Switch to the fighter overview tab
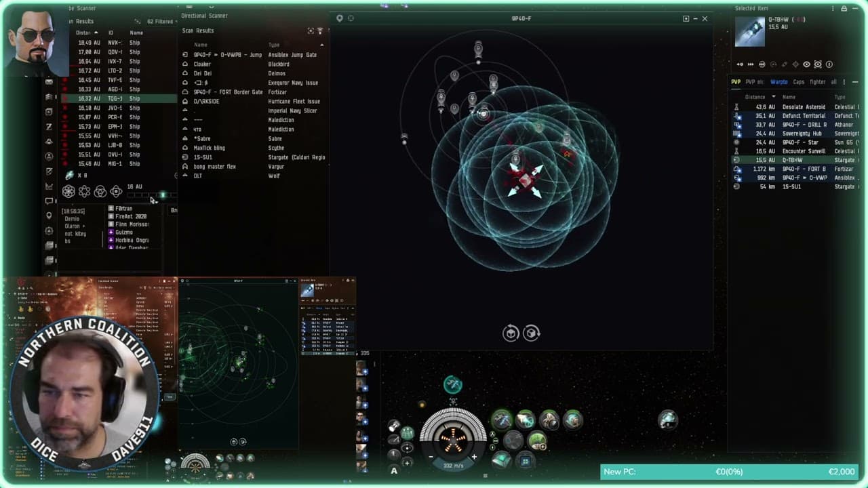The image size is (868, 488). 818,82
